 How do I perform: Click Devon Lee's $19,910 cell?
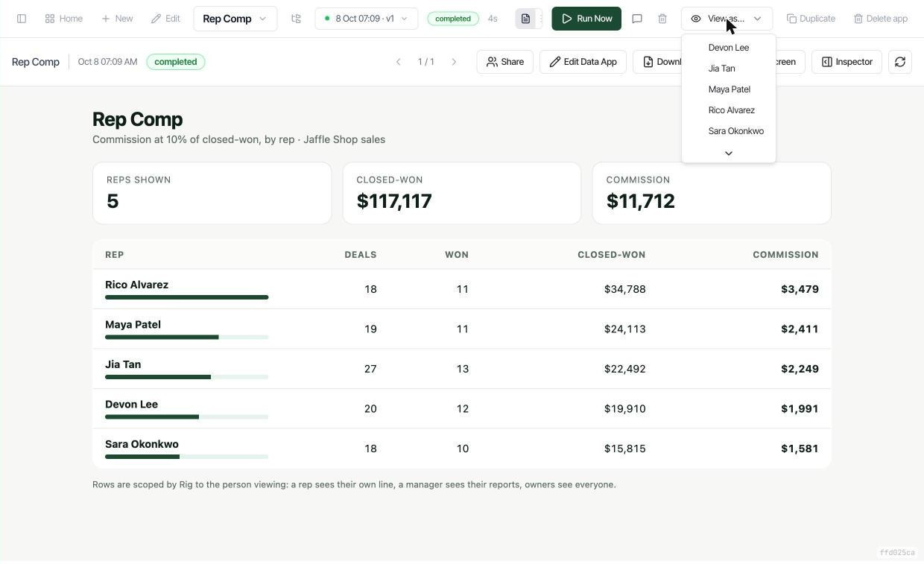point(625,409)
